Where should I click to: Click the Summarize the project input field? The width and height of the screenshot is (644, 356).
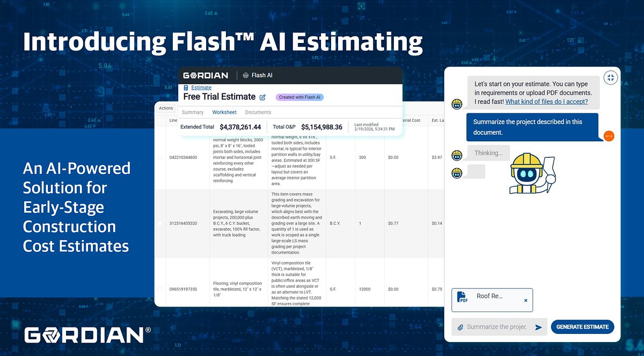tap(496, 326)
